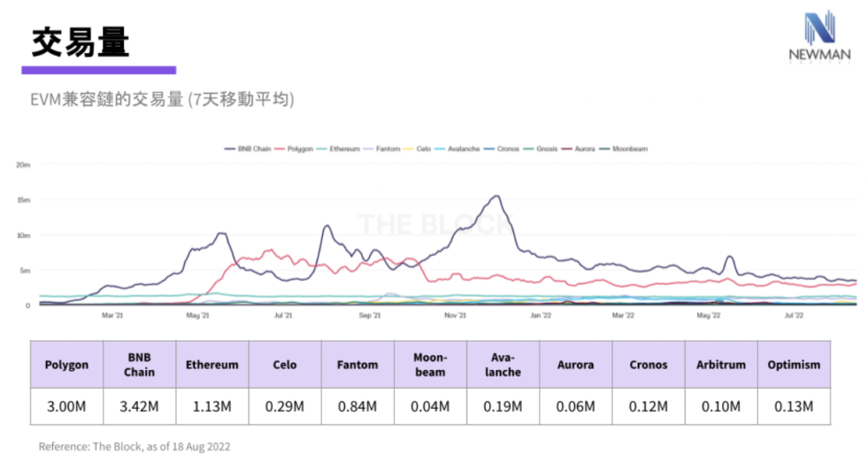Click the Nov '21 x-axis label
This screenshot has height=462, width=868.
(x=455, y=315)
